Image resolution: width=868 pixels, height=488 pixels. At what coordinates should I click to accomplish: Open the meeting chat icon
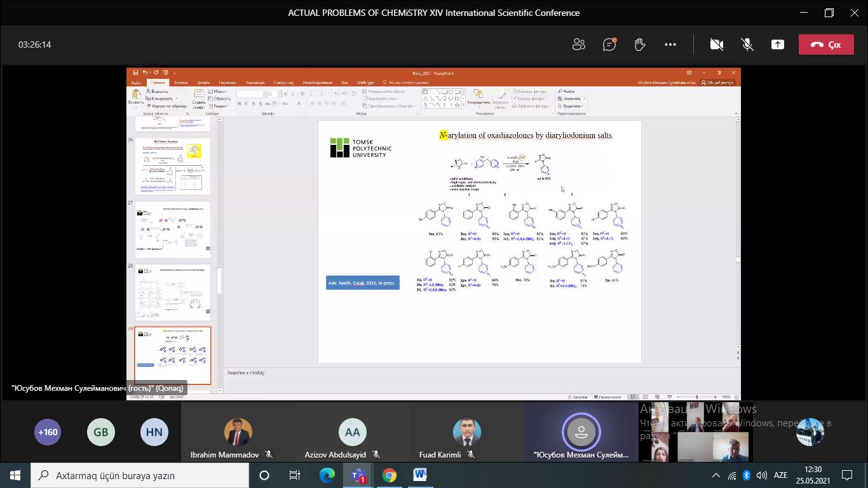pos(609,44)
